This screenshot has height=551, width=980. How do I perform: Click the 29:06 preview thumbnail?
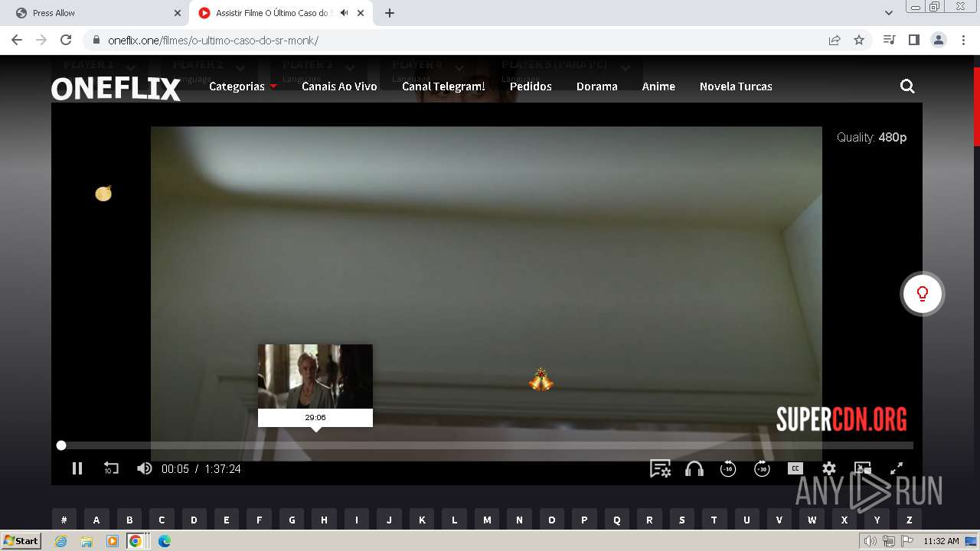coord(315,377)
